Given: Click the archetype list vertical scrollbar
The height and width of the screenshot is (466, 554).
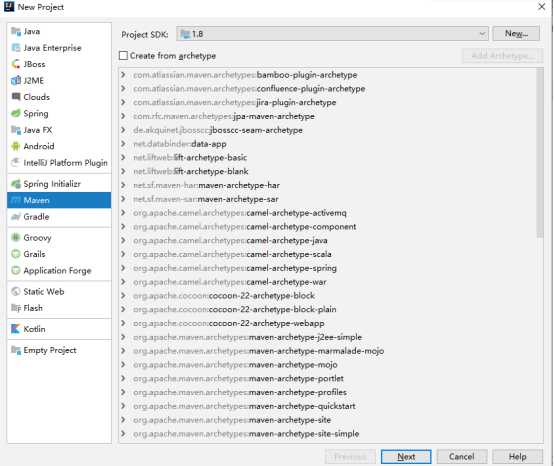Looking at the screenshot, I should point(540,153).
